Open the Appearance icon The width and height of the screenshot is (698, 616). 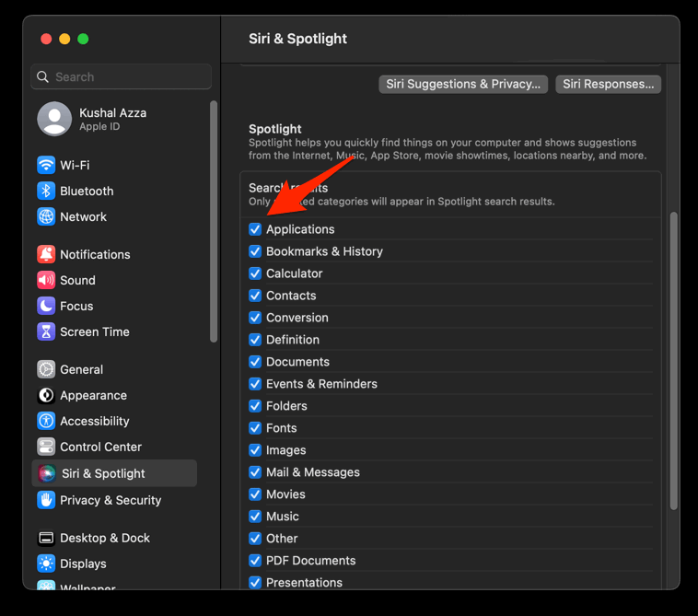[46, 395]
